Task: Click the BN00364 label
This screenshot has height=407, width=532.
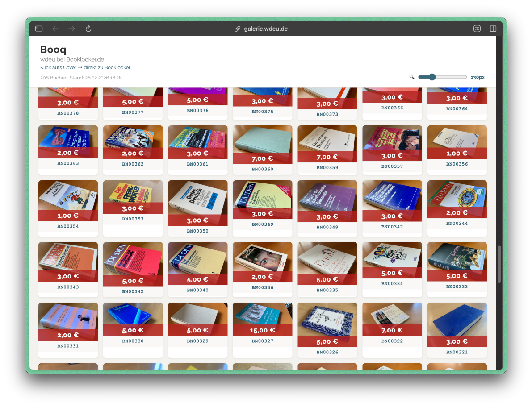Action: (457, 109)
